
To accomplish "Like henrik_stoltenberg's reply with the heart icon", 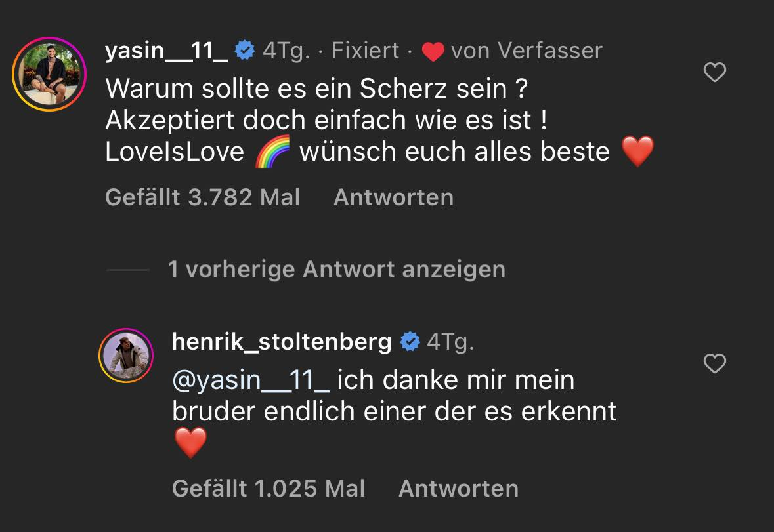I will (x=714, y=363).
